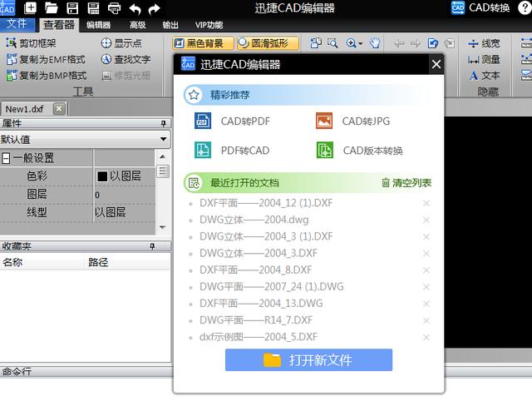The image size is (532, 406).
Task: Open recent file DXF平面——2004_13.DWG
Action: point(261,303)
